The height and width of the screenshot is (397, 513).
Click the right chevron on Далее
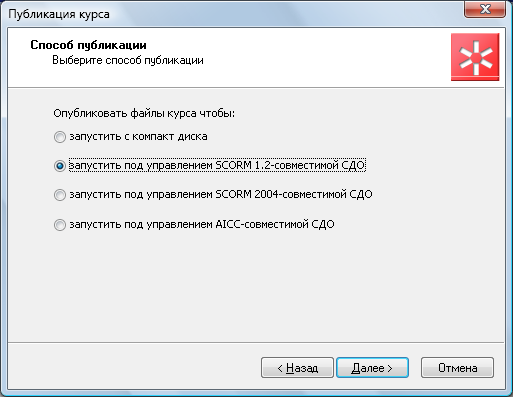tap(390, 368)
